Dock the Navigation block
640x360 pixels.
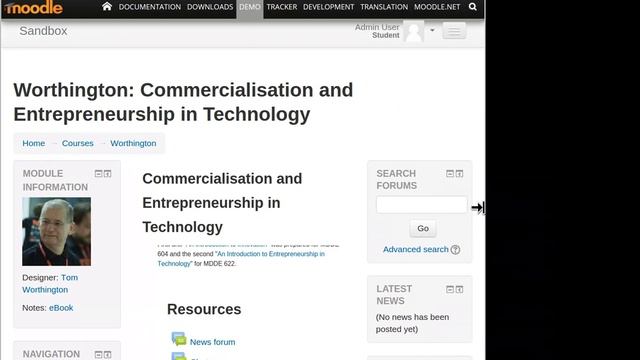tap(108, 354)
